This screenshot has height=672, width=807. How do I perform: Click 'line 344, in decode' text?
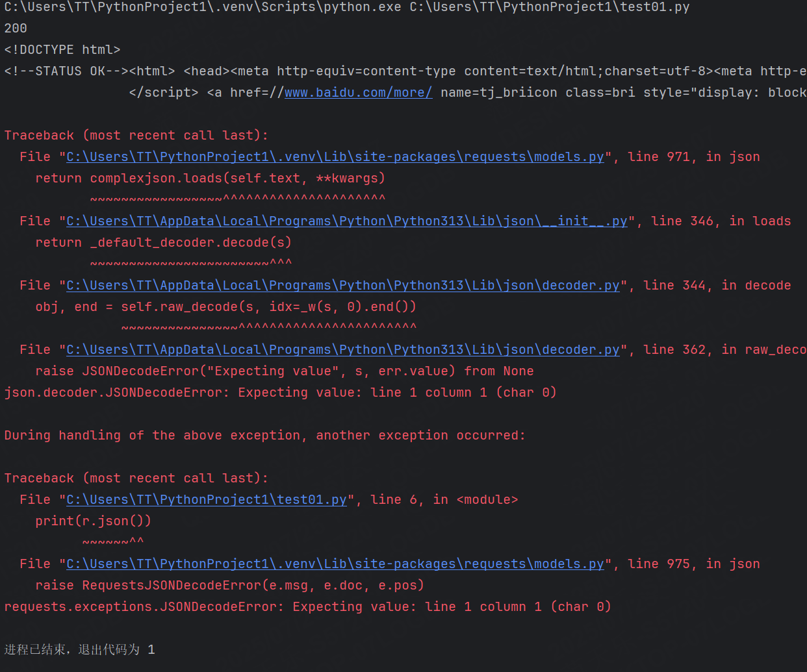(x=717, y=285)
